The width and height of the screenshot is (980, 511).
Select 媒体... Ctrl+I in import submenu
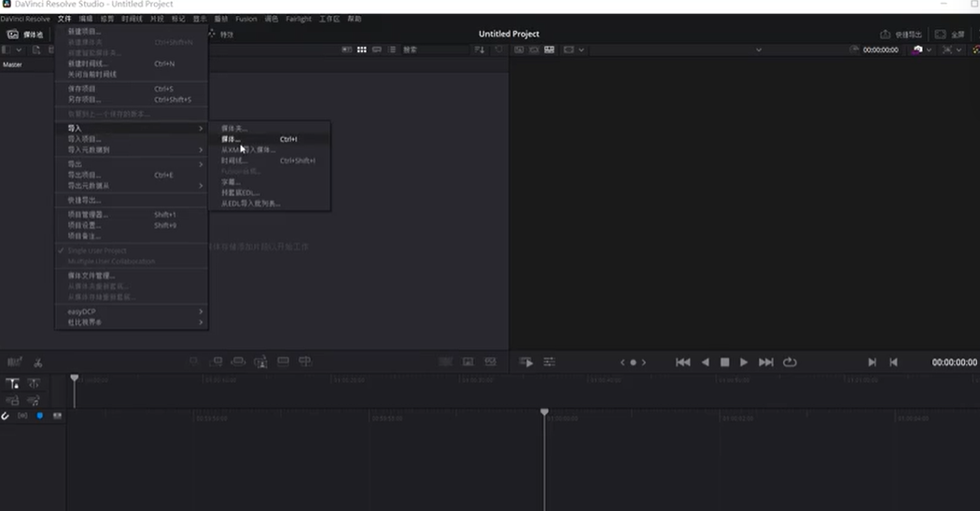click(269, 139)
